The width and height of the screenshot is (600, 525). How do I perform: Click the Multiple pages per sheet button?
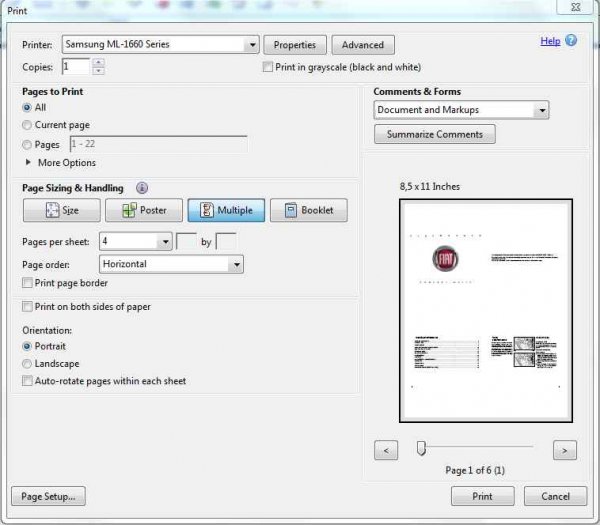point(227,211)
